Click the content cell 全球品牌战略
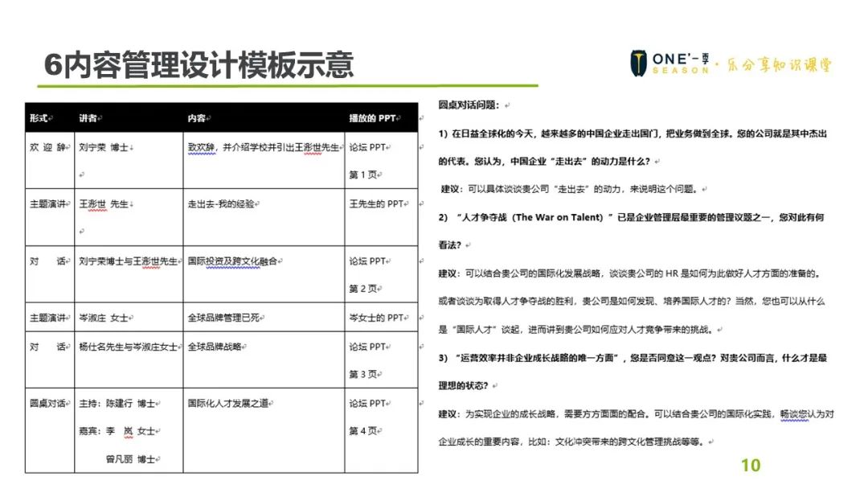 pyautogui.click(x=216, y=347)
